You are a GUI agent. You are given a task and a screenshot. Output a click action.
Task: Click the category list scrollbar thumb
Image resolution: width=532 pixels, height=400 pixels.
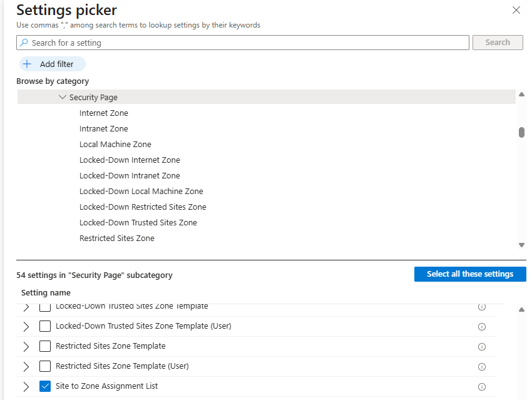[x=521, y=132]
